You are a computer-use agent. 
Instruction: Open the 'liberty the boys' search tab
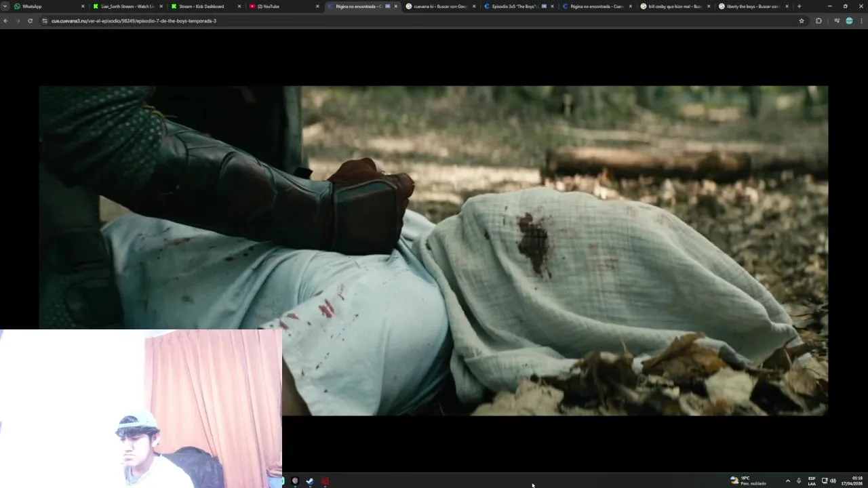pyautogui.click(x=753, y=6)
